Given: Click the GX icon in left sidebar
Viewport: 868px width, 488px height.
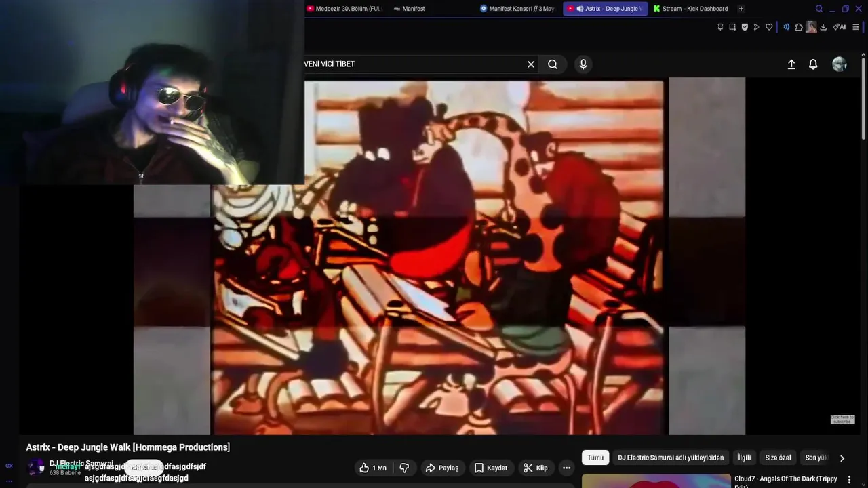Looking at the screenshot, I should 9,466.
